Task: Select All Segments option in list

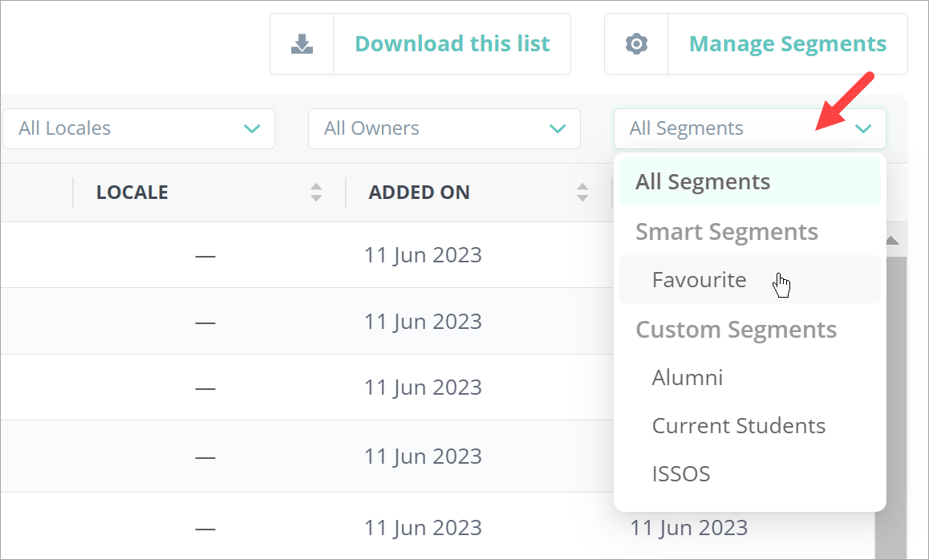Action: point(703,182)
